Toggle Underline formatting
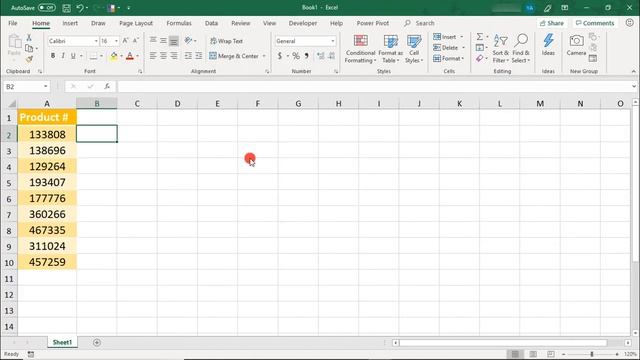This screenshot has width=640, height=360. coord(73,56)
